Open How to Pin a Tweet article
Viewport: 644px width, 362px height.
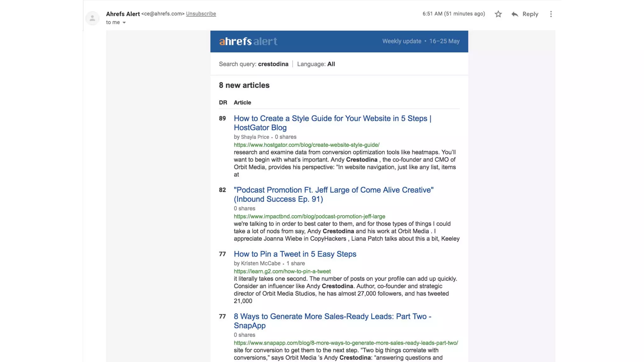coord(295,254)
